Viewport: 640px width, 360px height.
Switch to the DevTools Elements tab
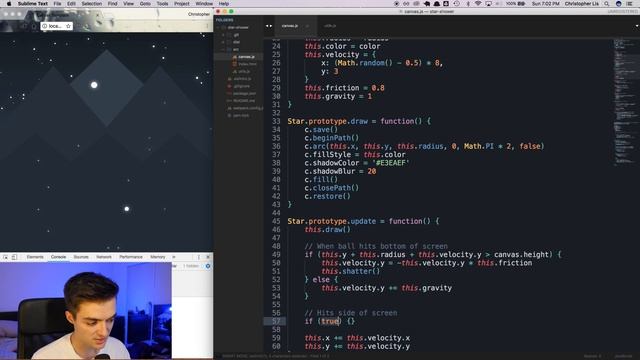click(x=35, y=257)
